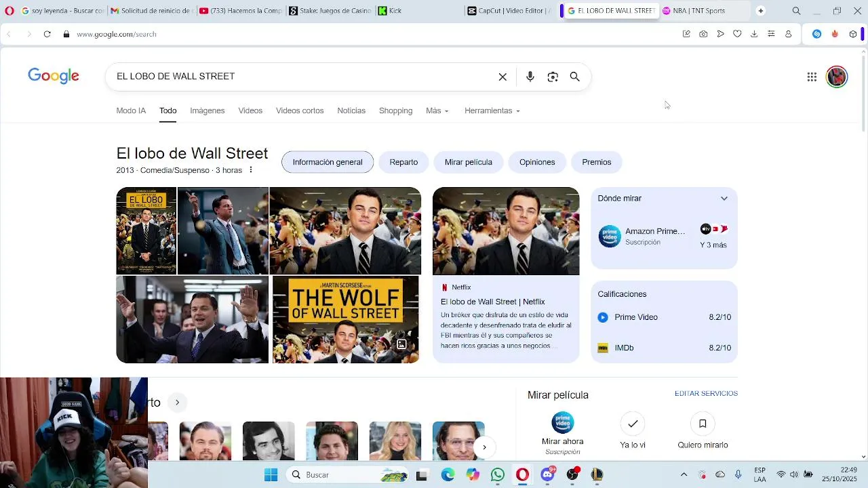Select the 'Información general' chip

pyautogui.click(x=328, y=162)
